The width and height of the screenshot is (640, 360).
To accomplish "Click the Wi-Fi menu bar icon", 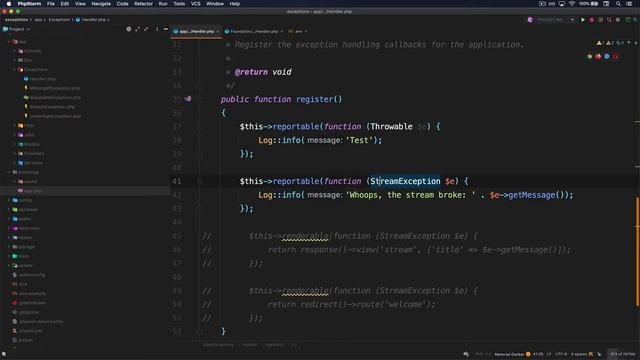I will pyautogui.click(x=572, y=4).
